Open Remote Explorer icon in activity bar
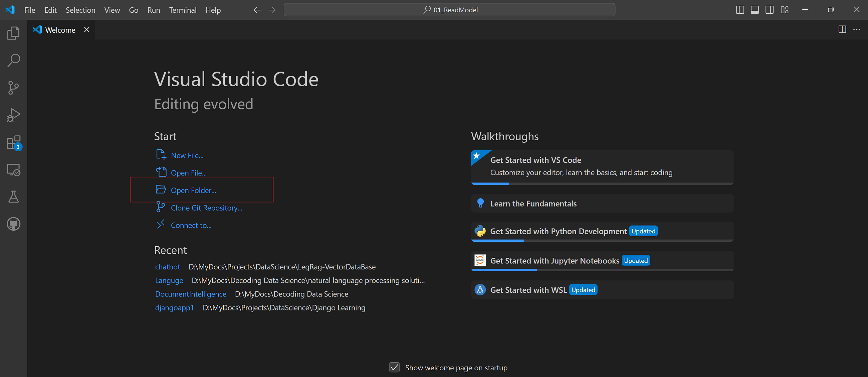868x377 pixels. [13, 169]
